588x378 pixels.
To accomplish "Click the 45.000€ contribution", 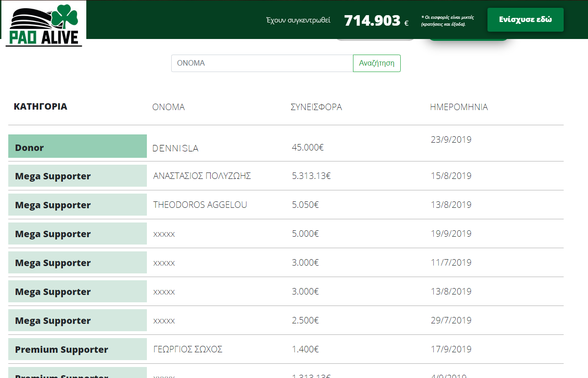I will click(x=308, y=147).
